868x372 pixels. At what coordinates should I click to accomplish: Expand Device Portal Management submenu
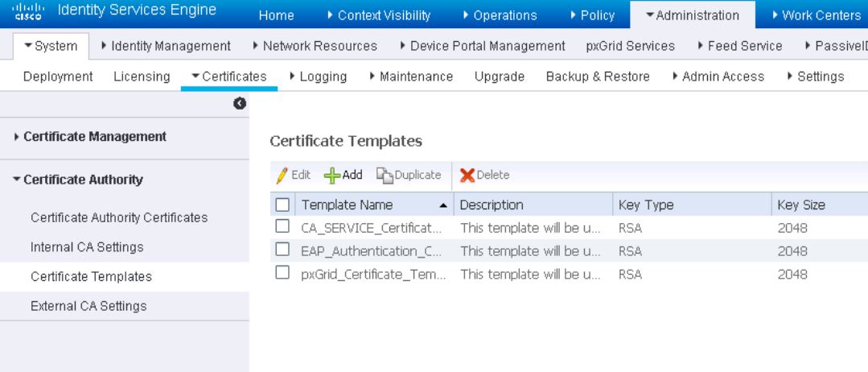(483, 46)
